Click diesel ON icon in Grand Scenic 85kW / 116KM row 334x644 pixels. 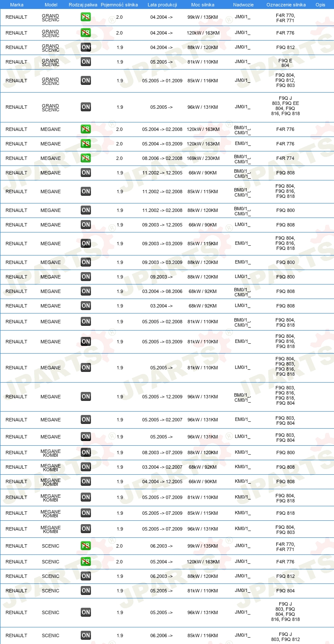click(x=86, y=80)
